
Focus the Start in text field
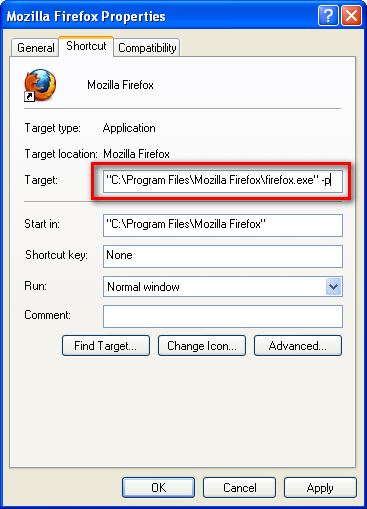(223, 225)
